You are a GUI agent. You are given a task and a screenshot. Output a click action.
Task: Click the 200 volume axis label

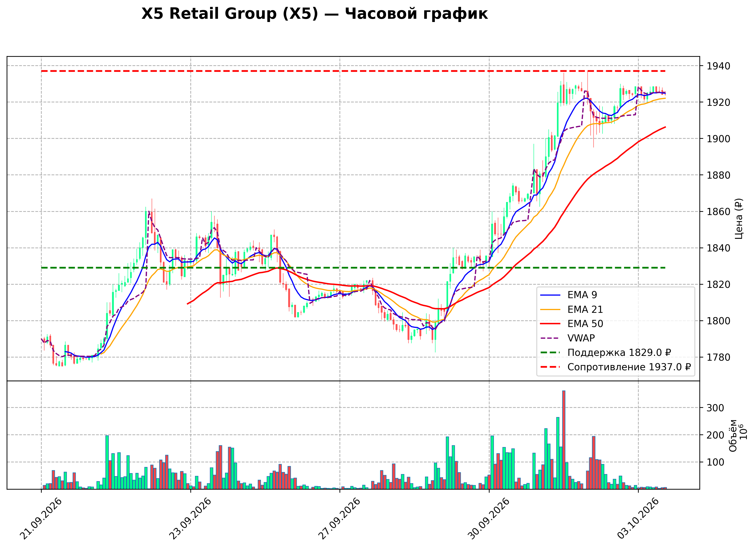click(715, 435)
